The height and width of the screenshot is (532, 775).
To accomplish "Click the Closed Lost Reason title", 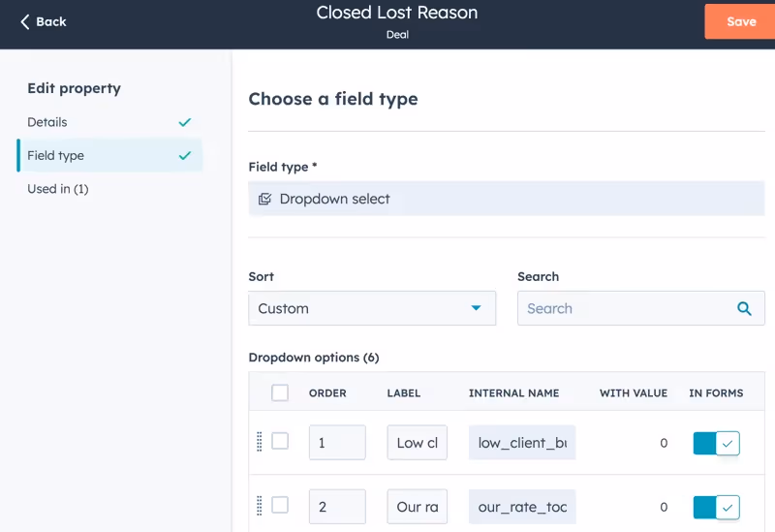I will (397, 13).
